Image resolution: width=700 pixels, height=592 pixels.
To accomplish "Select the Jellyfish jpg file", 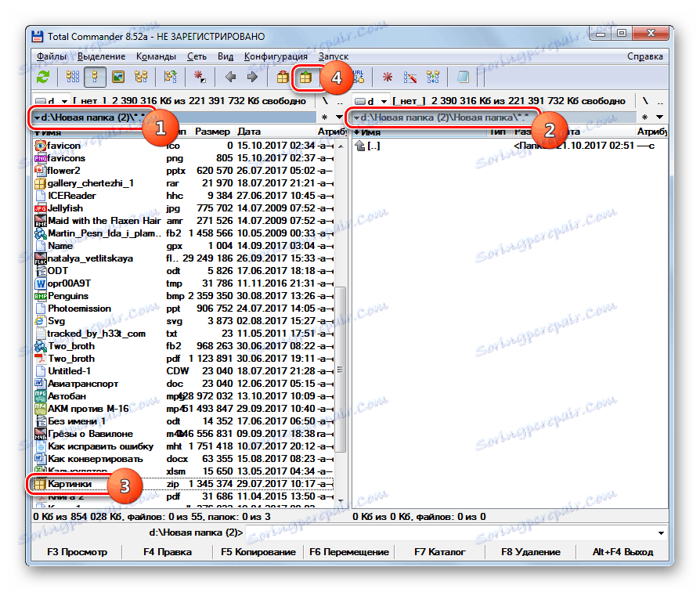I will (x=183, y=208).
